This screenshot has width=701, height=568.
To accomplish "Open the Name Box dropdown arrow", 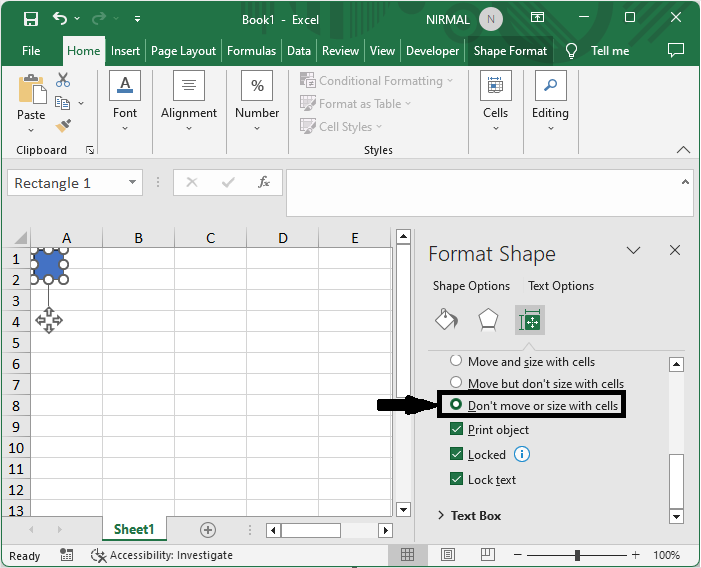I will pos(133,183).
